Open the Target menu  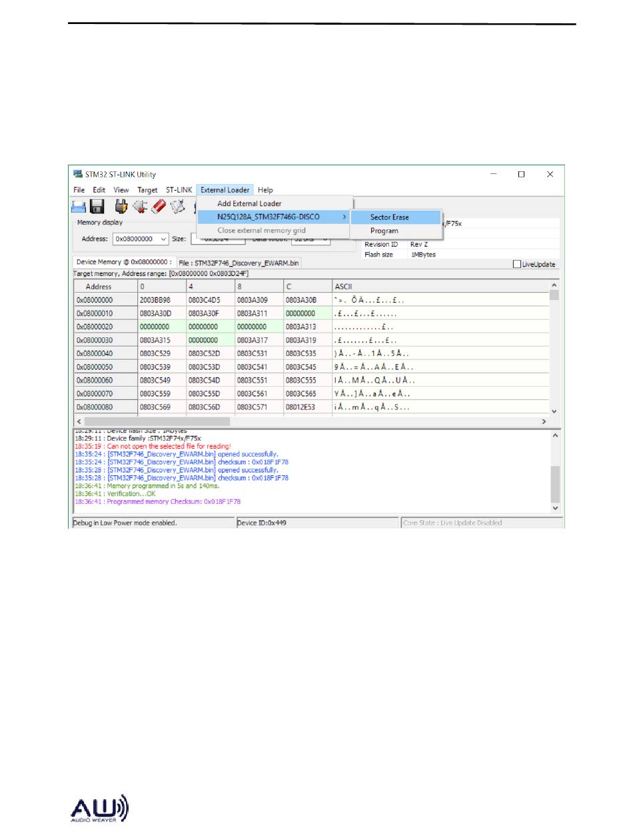tap(147, 190)
